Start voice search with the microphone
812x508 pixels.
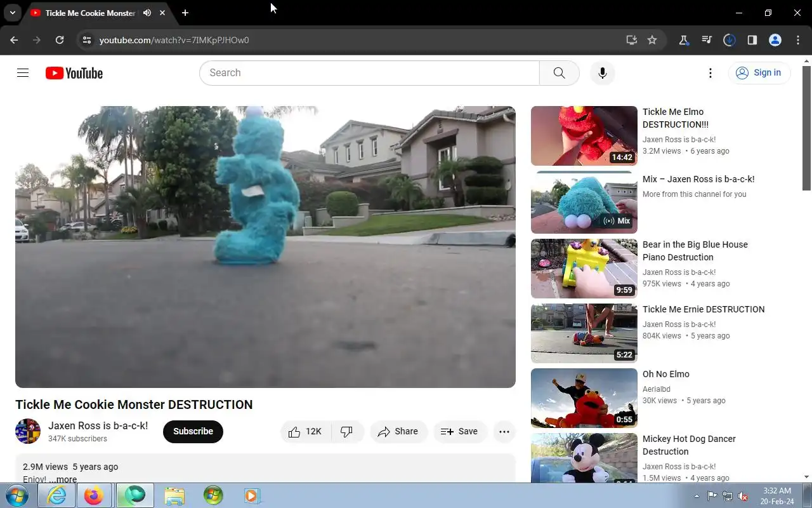pyautogui.click(x=603, y=73)
